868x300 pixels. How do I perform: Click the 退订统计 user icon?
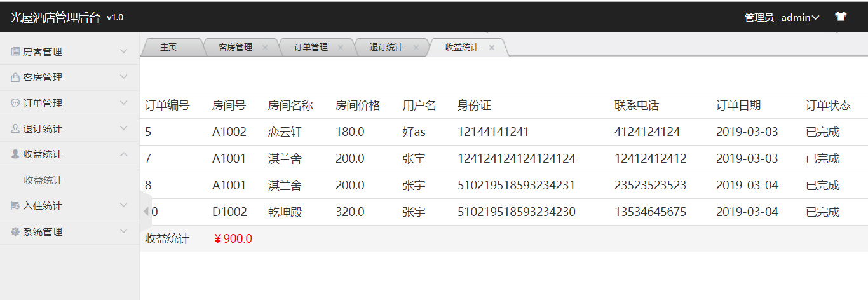[15, 129]
